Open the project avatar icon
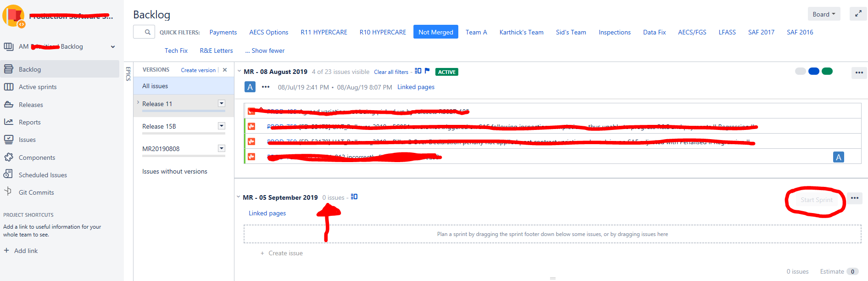 [x=14, y=16]
